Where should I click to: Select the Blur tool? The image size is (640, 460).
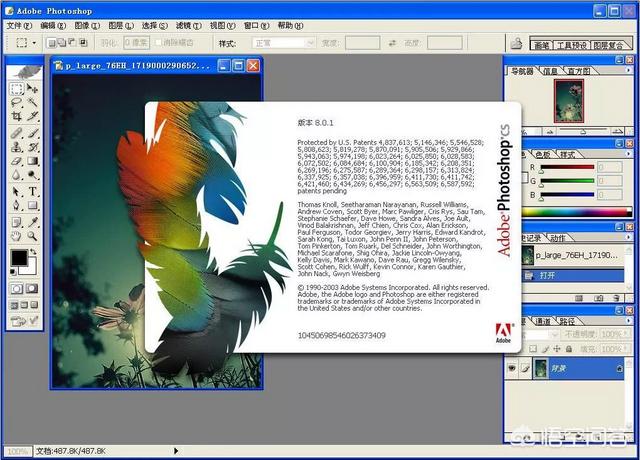[17, 175]
